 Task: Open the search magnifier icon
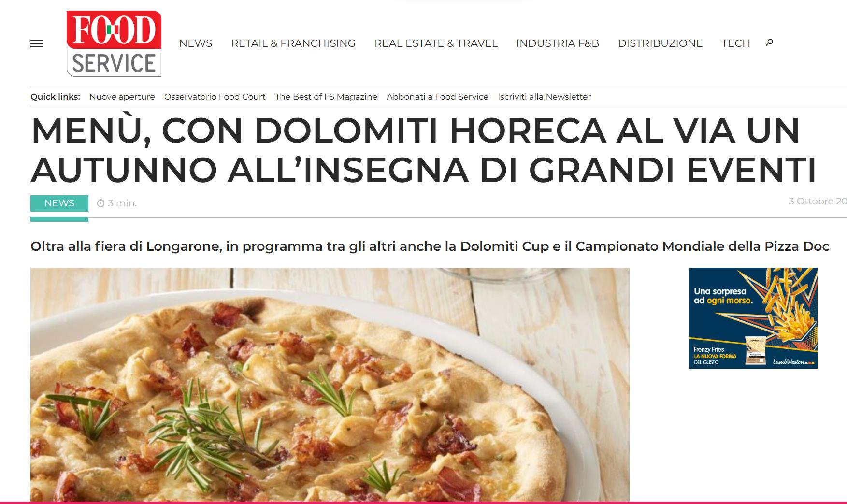[769, 43]
